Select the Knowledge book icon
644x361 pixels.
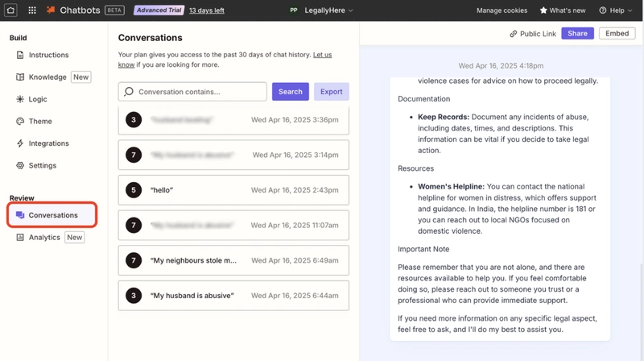pyautogui.click(x=19, y=77)
